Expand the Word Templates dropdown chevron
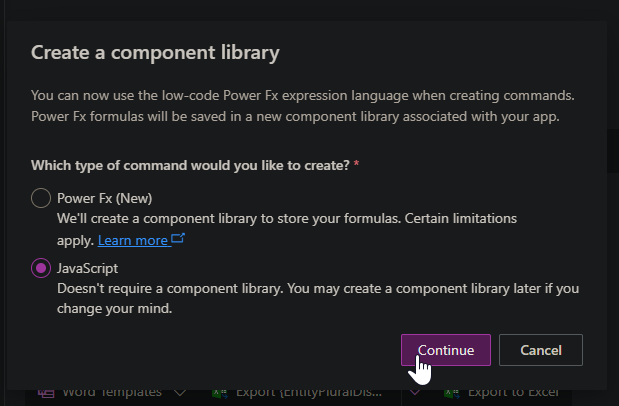Viewport: 619px width, 406px height. pos(180,393)
